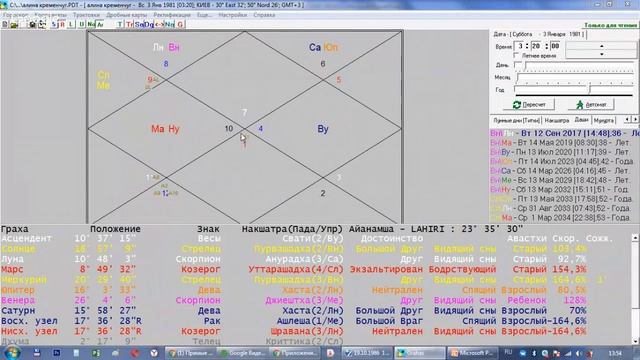Click the Автомат button
This screenshot has width=640, height=360.
pos(591,105)
